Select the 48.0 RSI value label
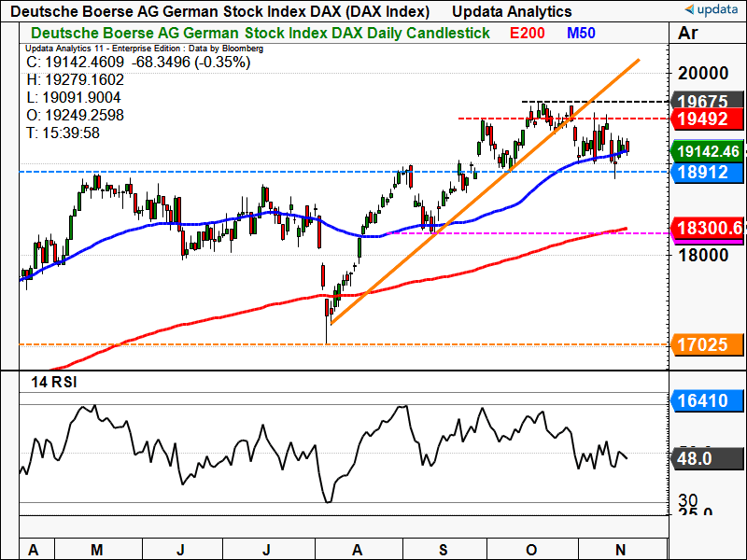This screenshot has width=747, height=560. coord(707,458)
